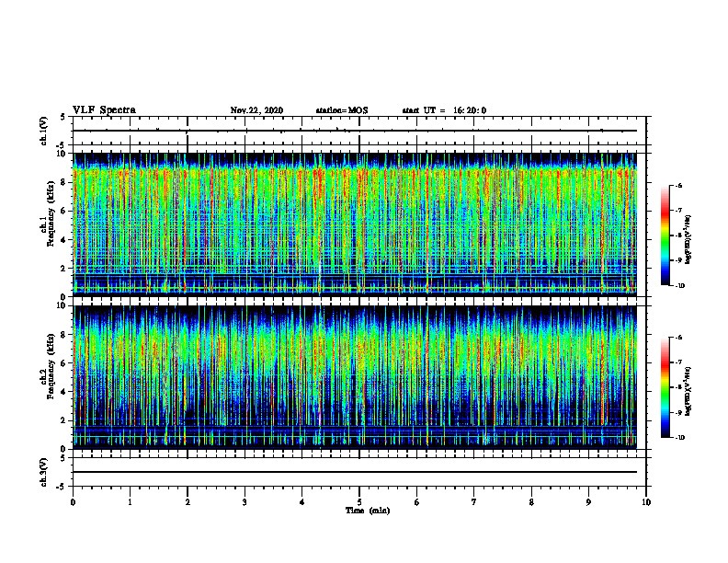Click the "6" tick label on the time axis
728x563 pixels.
pos(417,502)
